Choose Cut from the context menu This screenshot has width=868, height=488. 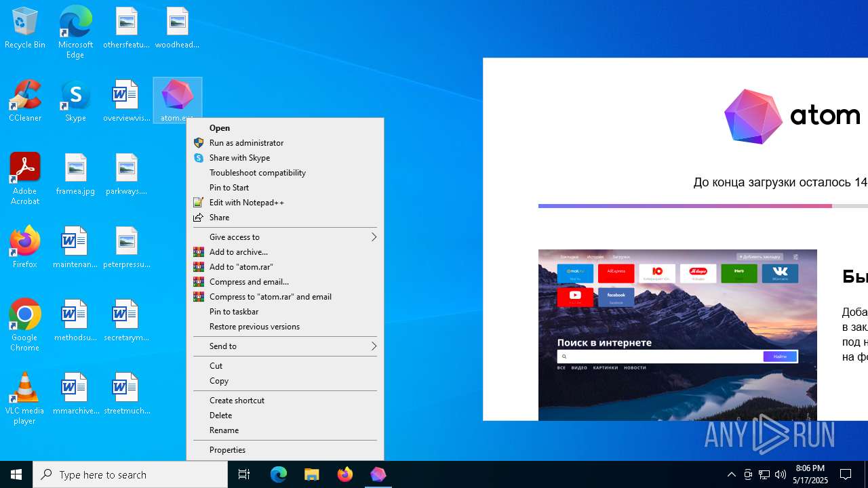pyautogui.click(x=285, y=366)
